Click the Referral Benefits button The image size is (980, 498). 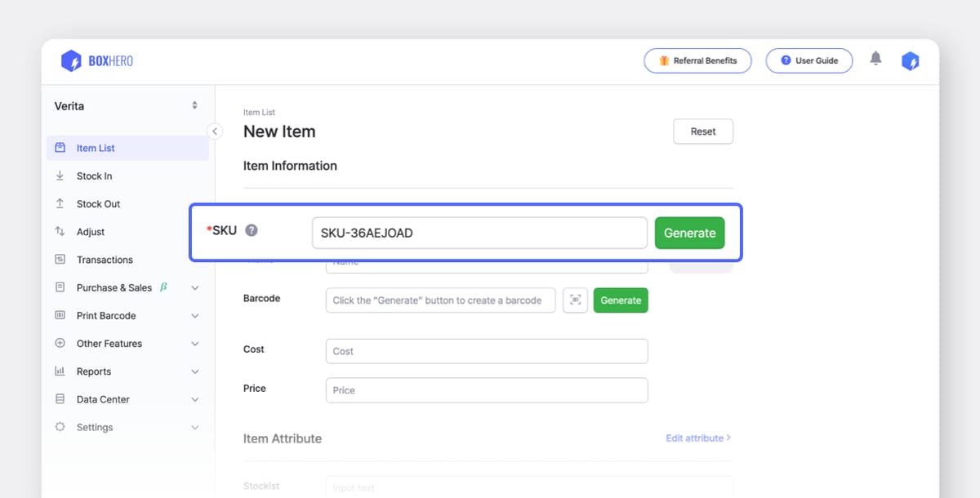pyautogui.click(x=697, y=61)
